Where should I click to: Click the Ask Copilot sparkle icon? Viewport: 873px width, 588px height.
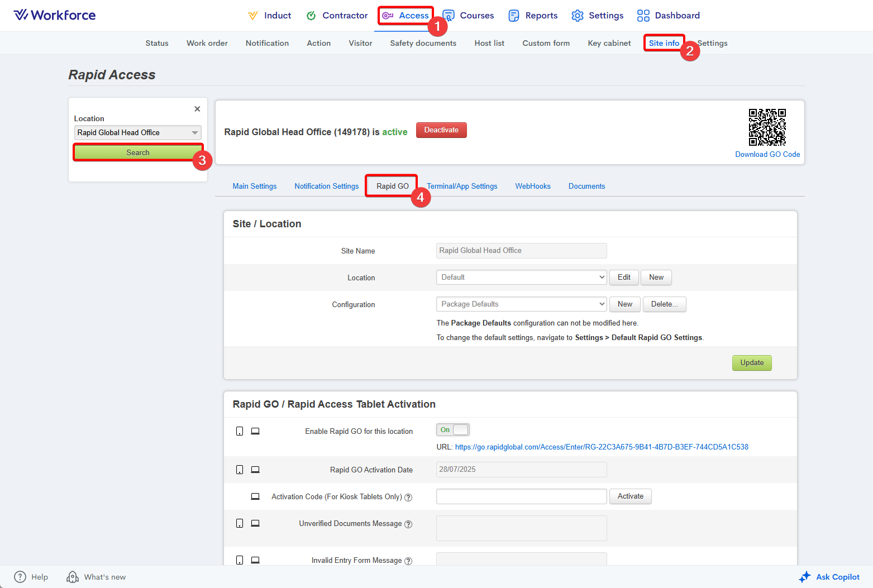pyautogui.click(x=804, y=577)
